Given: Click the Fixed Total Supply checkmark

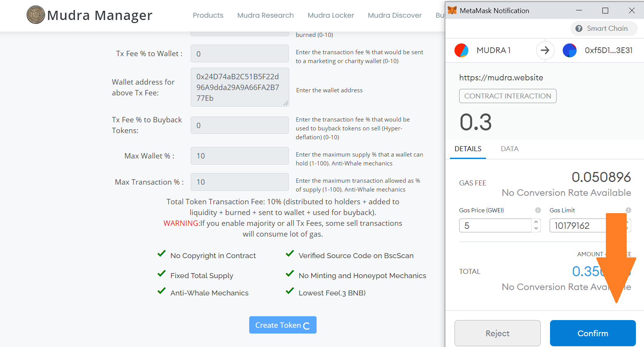Looking at the screenshot, I should click(162, 274).
